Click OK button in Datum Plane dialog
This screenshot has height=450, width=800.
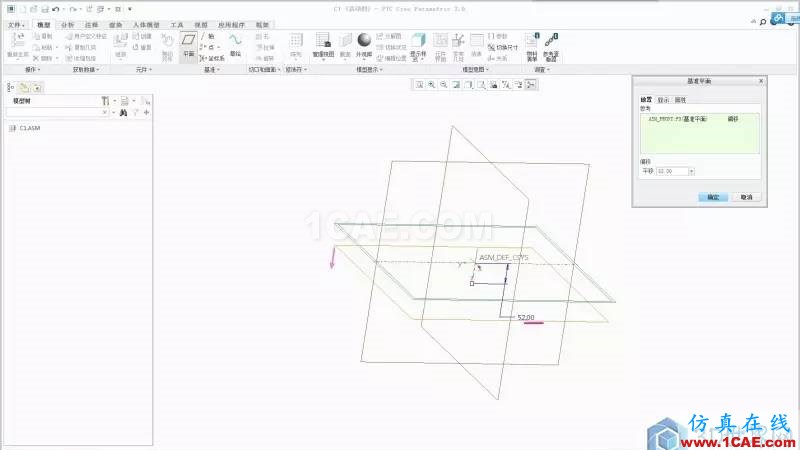click(x=713, y=197)
